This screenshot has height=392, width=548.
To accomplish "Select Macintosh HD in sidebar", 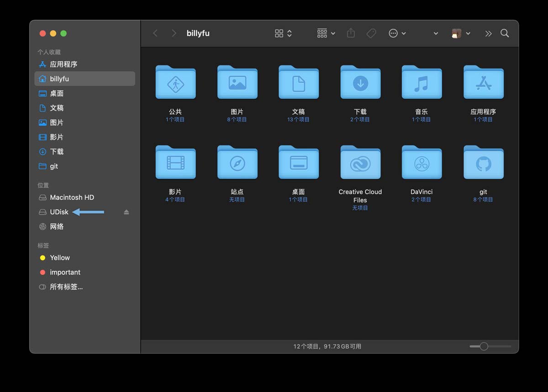I will pyautogui.click(x=72, y=197).
